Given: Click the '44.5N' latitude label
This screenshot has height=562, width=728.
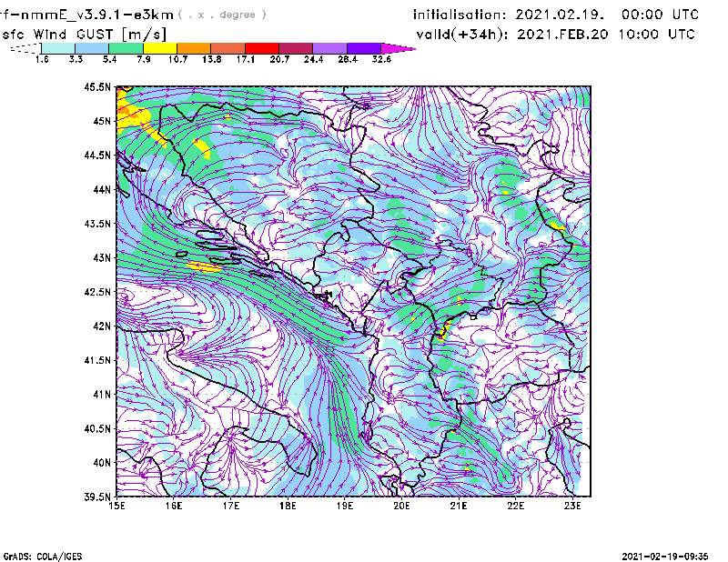Looking at the screenshot, I should tap(97, 155).
